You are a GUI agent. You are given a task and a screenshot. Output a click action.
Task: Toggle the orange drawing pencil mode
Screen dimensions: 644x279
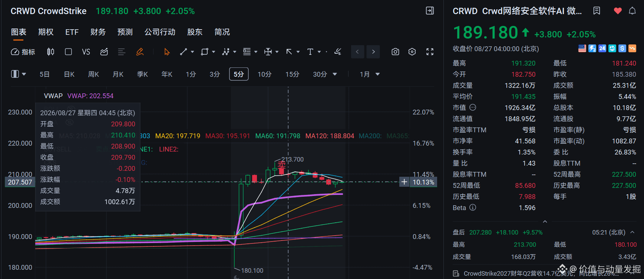[140, 52]
